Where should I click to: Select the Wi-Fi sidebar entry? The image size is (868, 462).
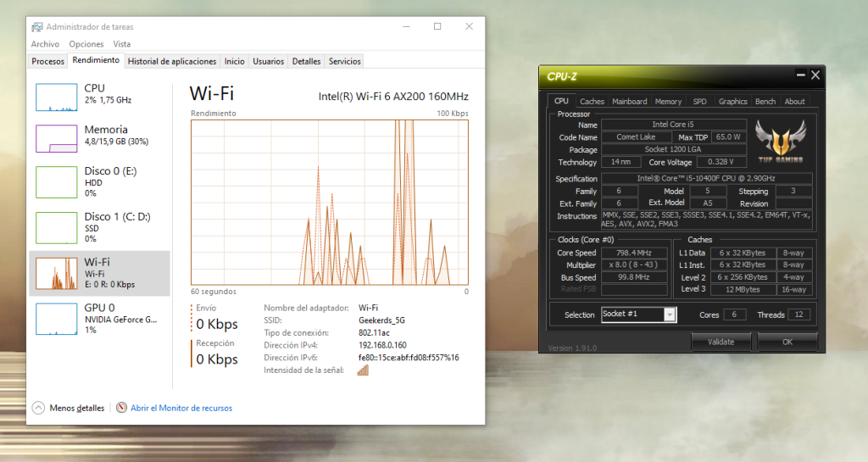pos(100,273)
